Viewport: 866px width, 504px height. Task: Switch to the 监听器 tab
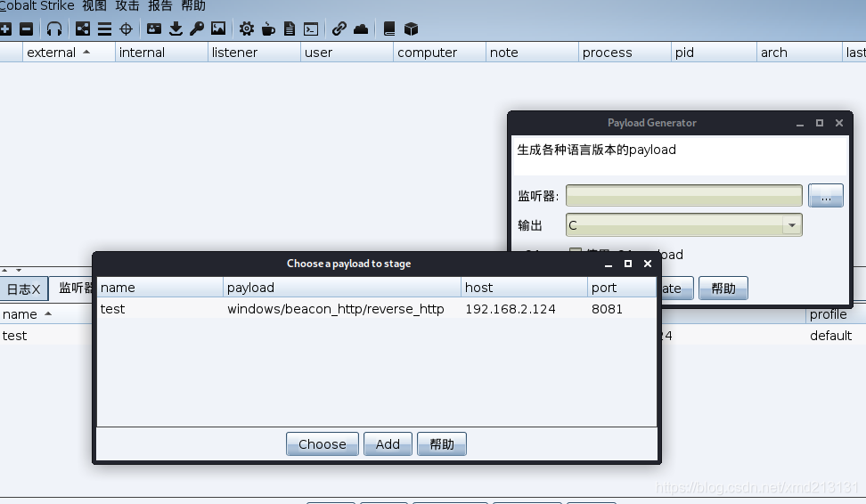point(75,288)
